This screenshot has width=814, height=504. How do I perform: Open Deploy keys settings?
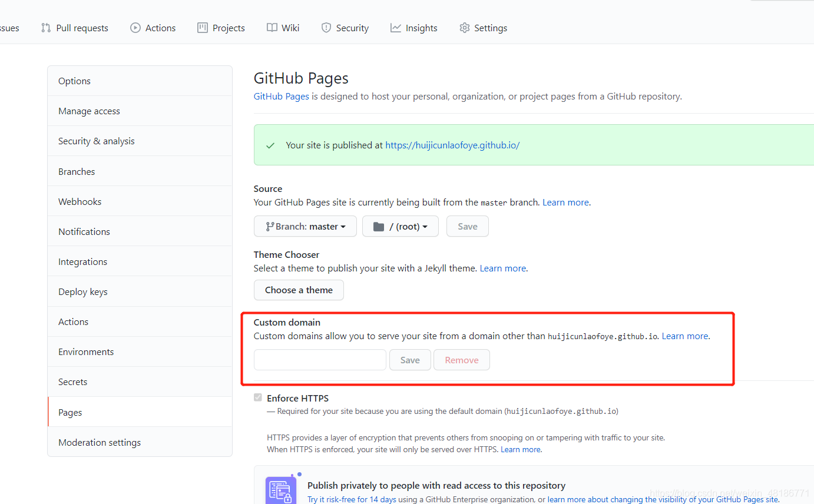[140, 291]
